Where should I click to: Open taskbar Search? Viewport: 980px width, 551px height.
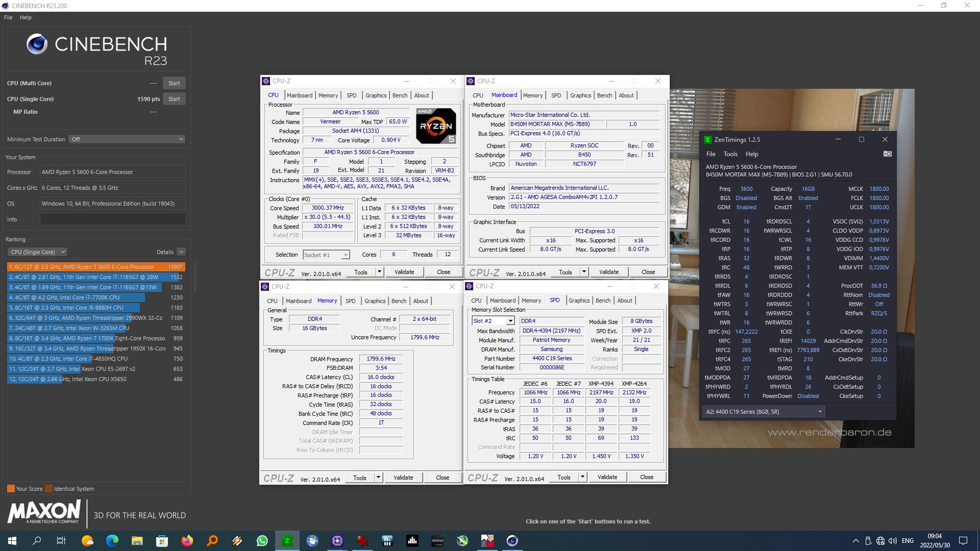(x=37, y=541)
